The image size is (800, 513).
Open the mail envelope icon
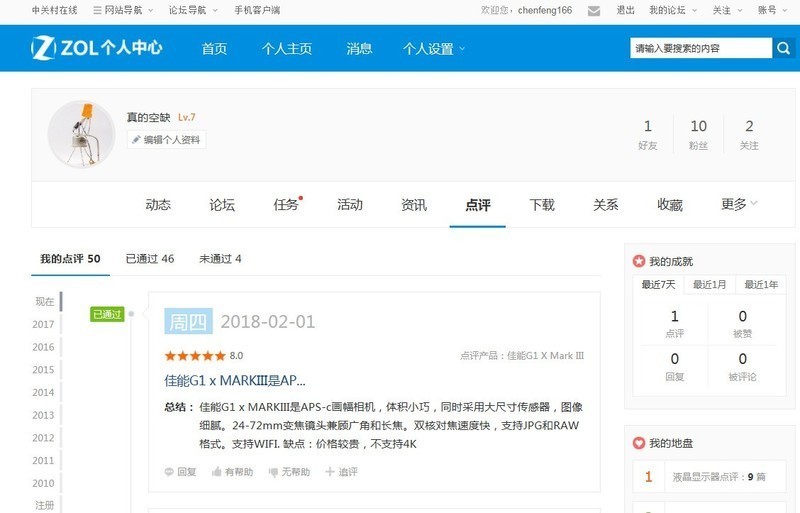pos(594,11)
